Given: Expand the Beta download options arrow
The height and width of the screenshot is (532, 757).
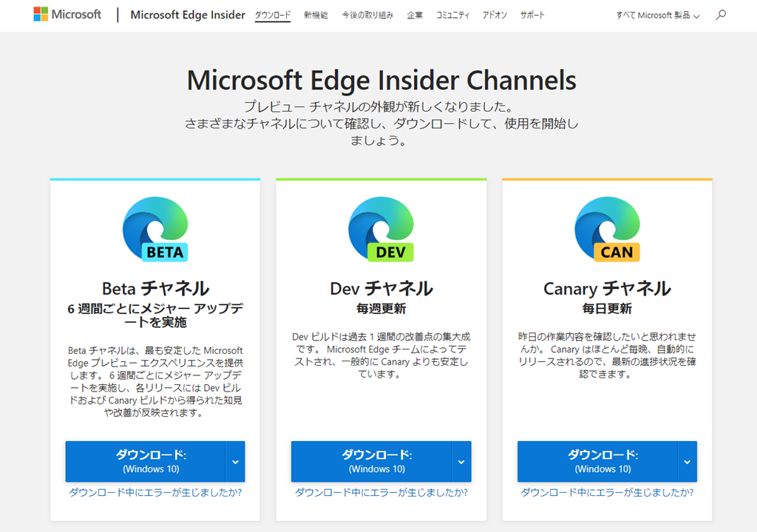Looking at the screenshot, I should [x=236, y=462].
